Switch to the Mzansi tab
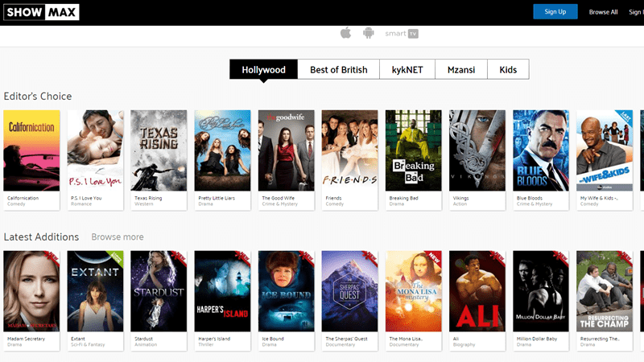The height and width of the screenshot is (362, 644). [x=461, y=69]
